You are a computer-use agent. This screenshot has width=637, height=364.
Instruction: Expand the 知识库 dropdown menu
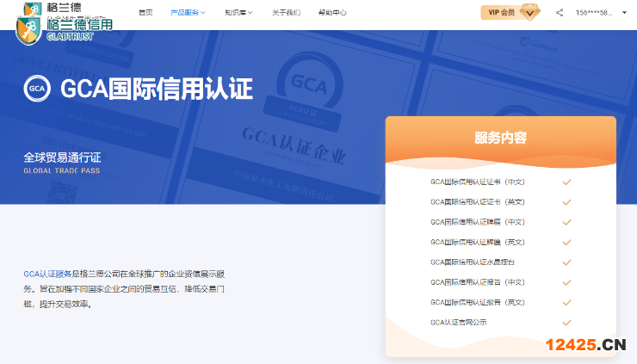[238, 13]
